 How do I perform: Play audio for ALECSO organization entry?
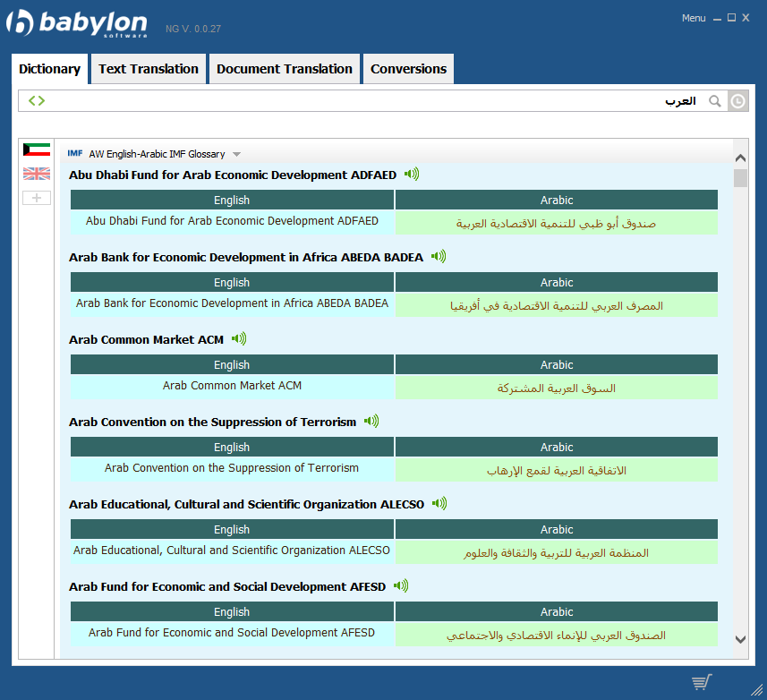pos(439,504)
